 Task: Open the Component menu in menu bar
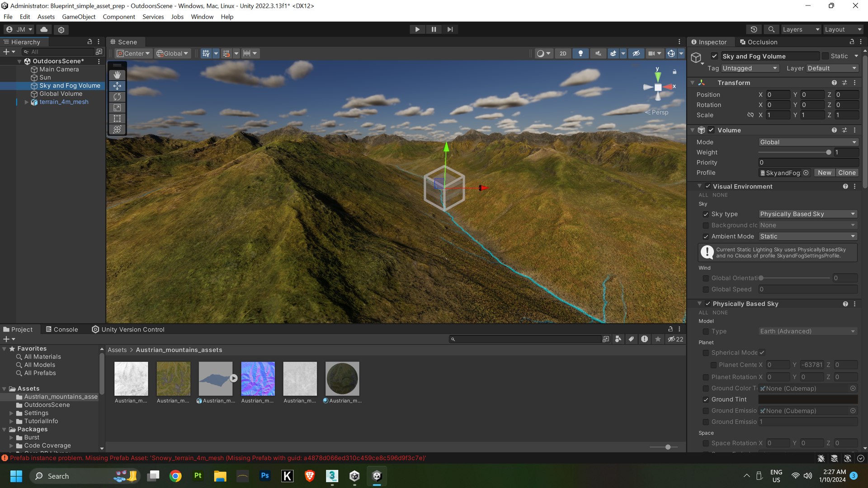pos(118,16)
